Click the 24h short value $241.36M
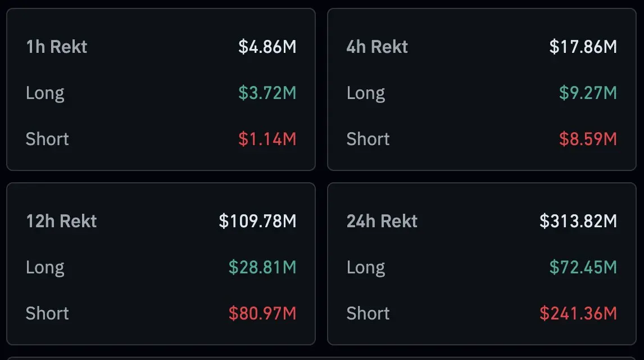 [578, 313]
